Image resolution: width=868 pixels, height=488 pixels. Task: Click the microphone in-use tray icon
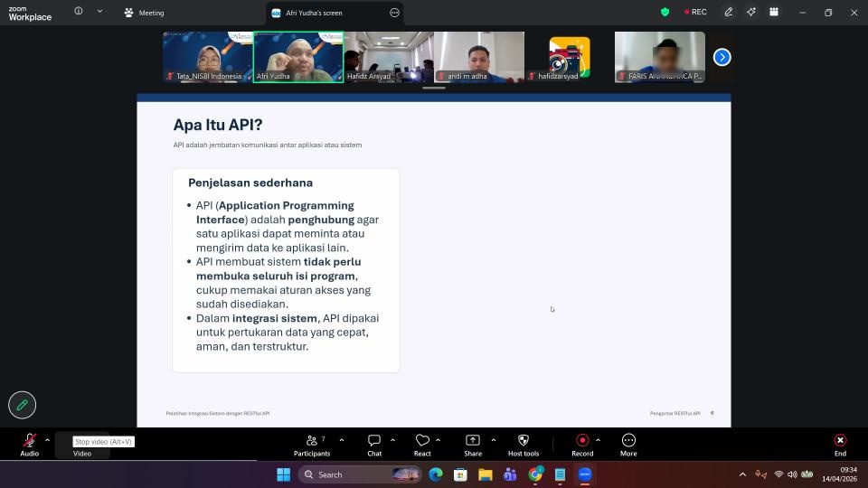[x=761, y=474]
